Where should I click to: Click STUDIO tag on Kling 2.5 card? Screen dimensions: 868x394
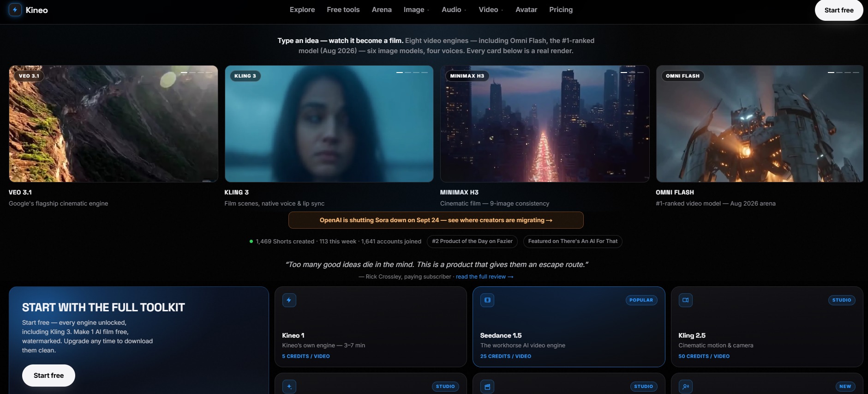pos(842,300)
